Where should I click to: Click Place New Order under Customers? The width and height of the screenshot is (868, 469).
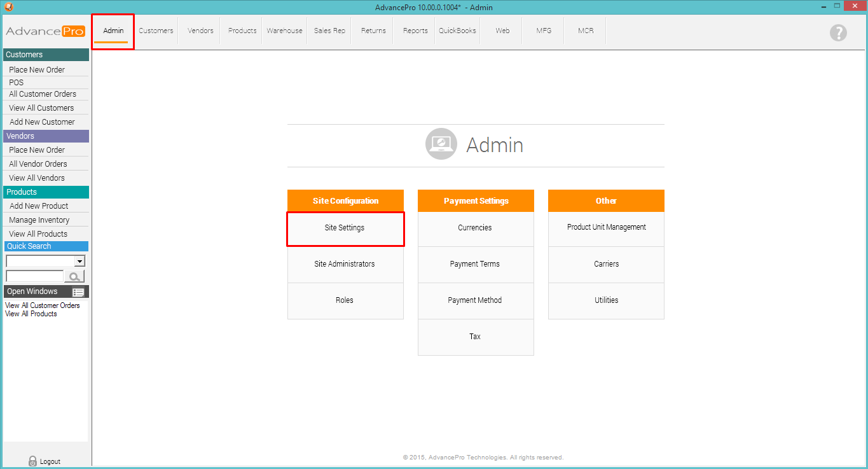click(37, 70)
